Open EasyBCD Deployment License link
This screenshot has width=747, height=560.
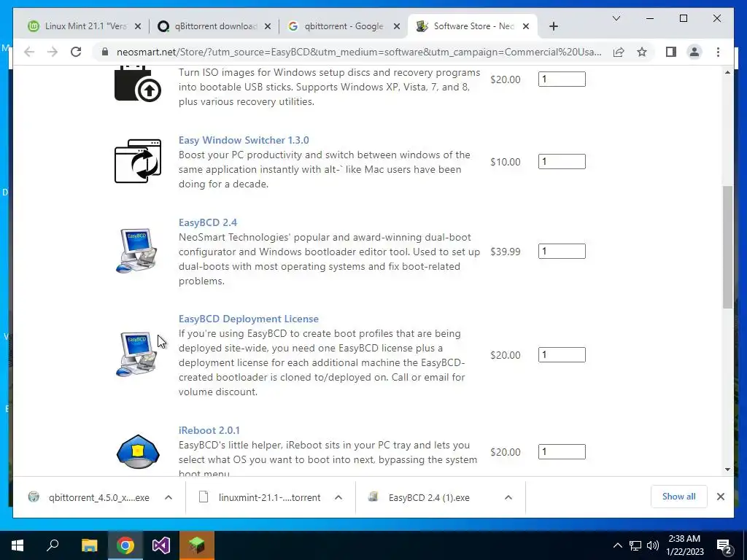(249, 319)
